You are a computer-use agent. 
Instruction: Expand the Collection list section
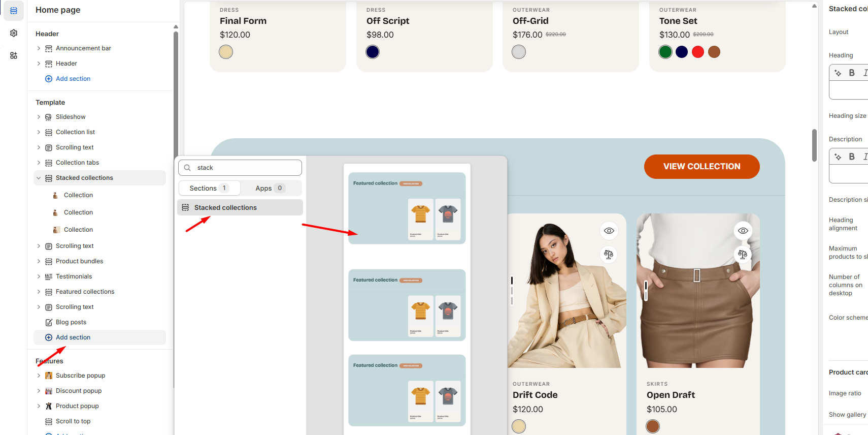tap(39, 132)
